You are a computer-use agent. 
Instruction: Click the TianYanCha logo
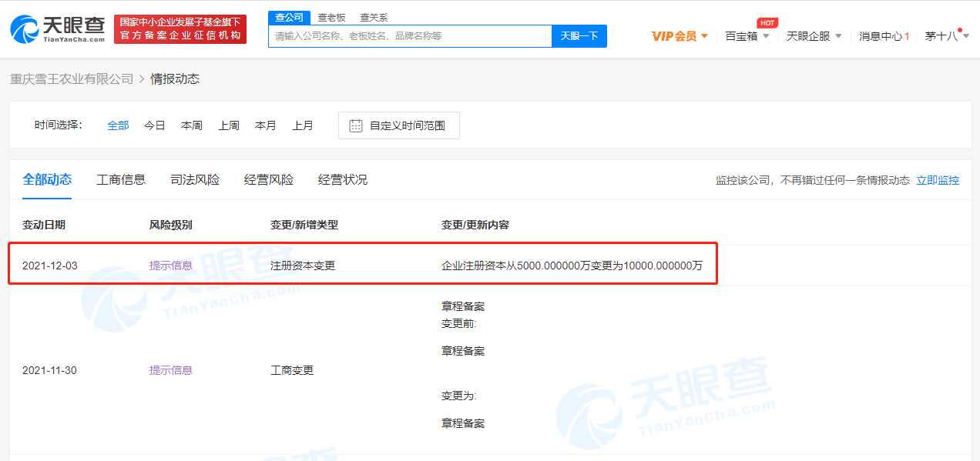pyautogui.click(x=58, y=29)
